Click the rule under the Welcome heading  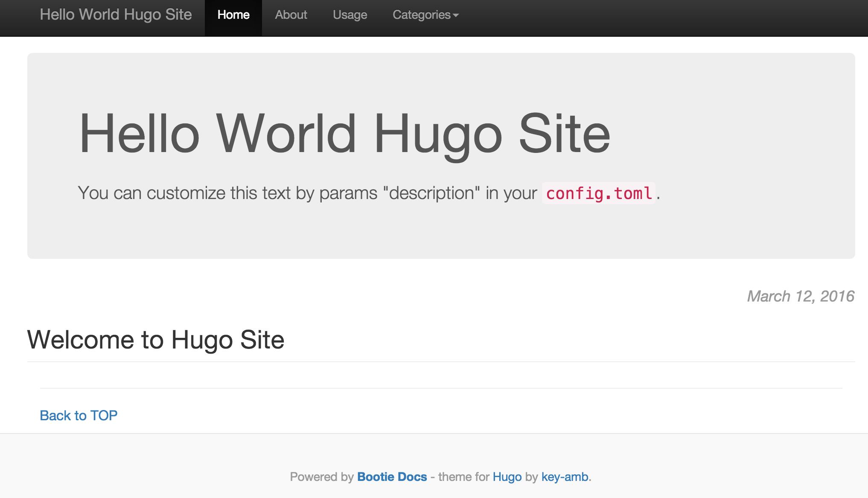(x=441, y=362)
